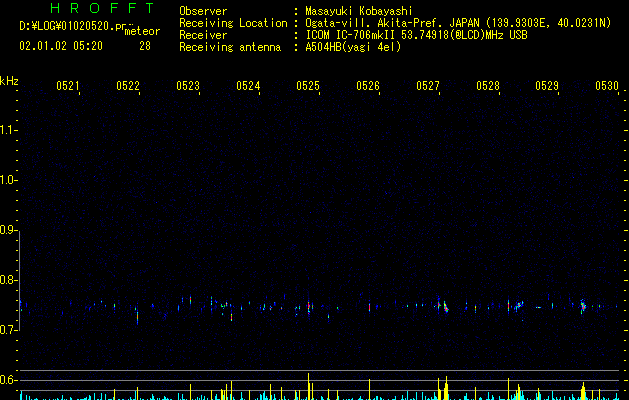629x400 pixels.
Task: Click the meteor count value 28
Action: tap(145, 46)
